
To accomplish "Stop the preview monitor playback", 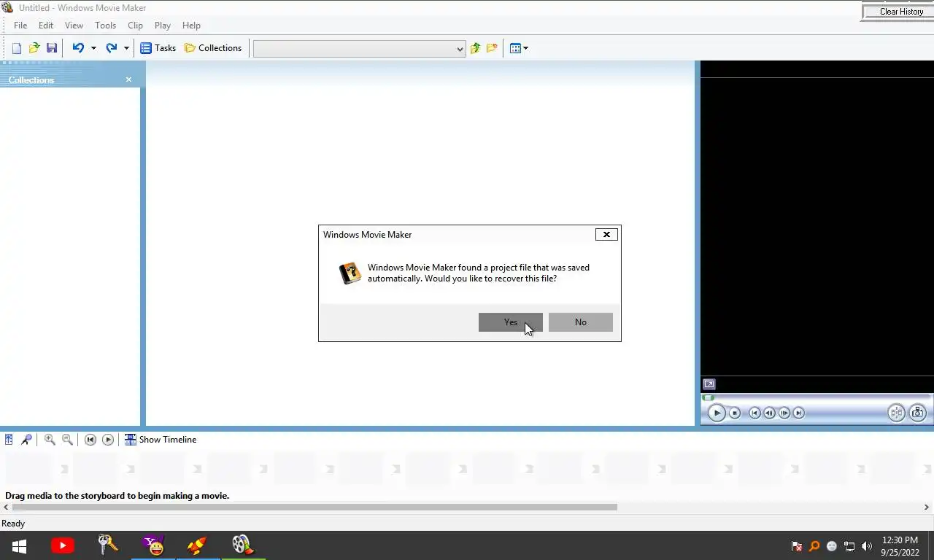I will click(x=735, y=413).
